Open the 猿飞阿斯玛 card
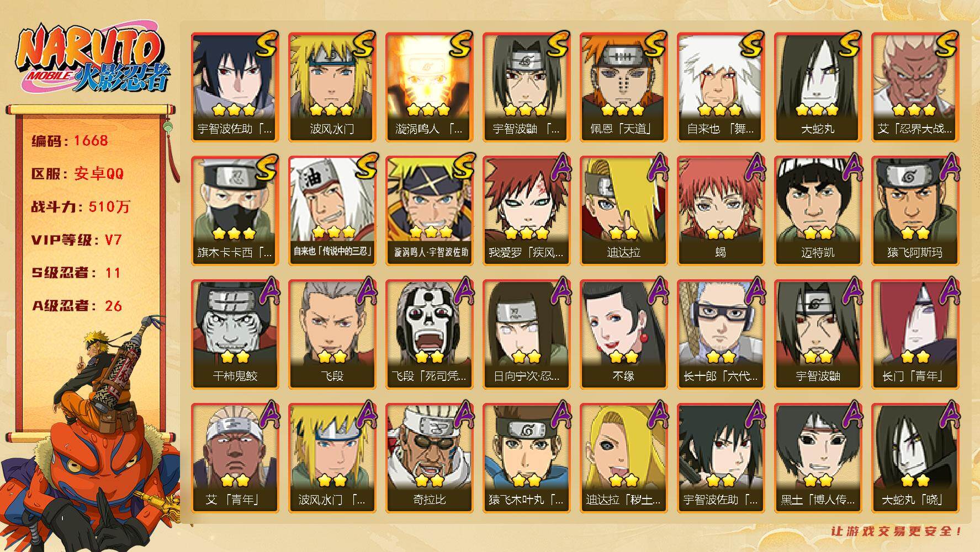This screenshot has height=552, width=980. coord(915,211)
